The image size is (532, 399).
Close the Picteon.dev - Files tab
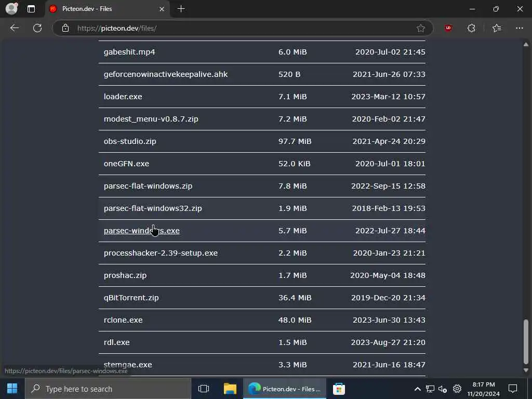point(162,9)
